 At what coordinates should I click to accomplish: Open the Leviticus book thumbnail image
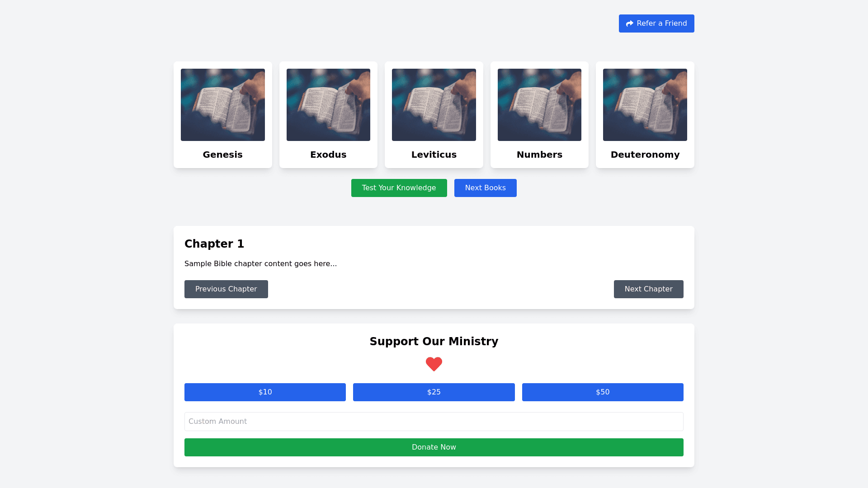tap(434, 104)
